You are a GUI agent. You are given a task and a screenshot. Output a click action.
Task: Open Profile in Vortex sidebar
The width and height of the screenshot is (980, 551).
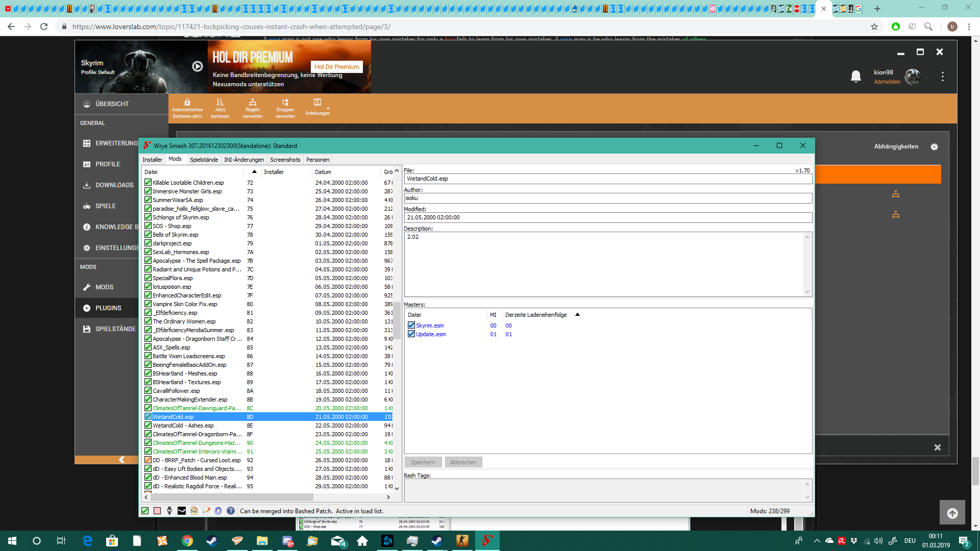click(107, 164)
